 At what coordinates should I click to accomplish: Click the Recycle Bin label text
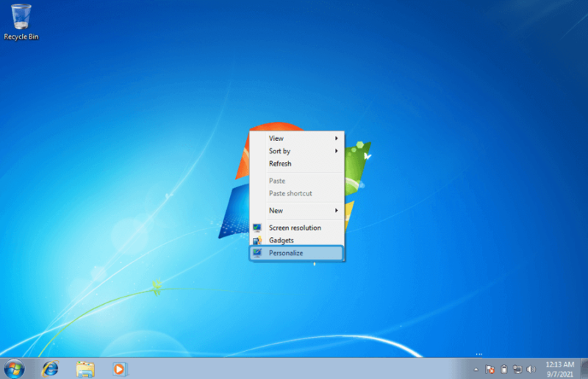point(21,37)
